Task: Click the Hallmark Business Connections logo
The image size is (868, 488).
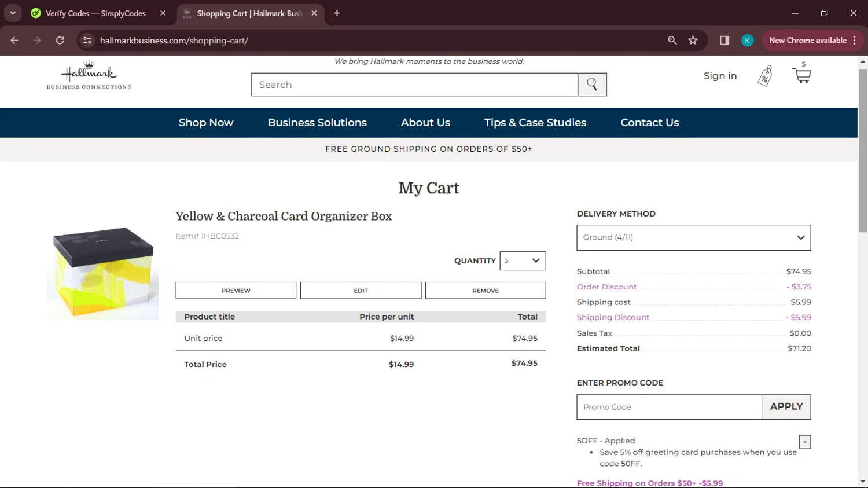Action: 89,75
